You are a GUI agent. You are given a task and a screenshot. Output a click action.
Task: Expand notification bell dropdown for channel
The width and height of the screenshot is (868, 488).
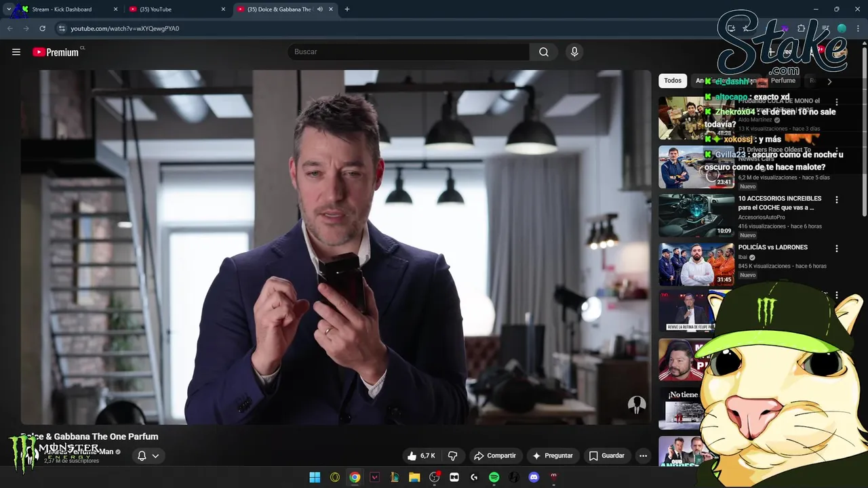(x=148, y=455)
